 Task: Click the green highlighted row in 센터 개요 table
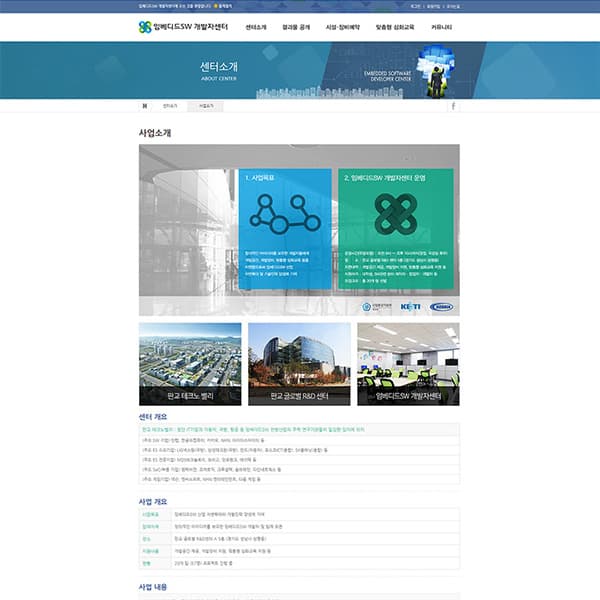(x=299, y=430)
